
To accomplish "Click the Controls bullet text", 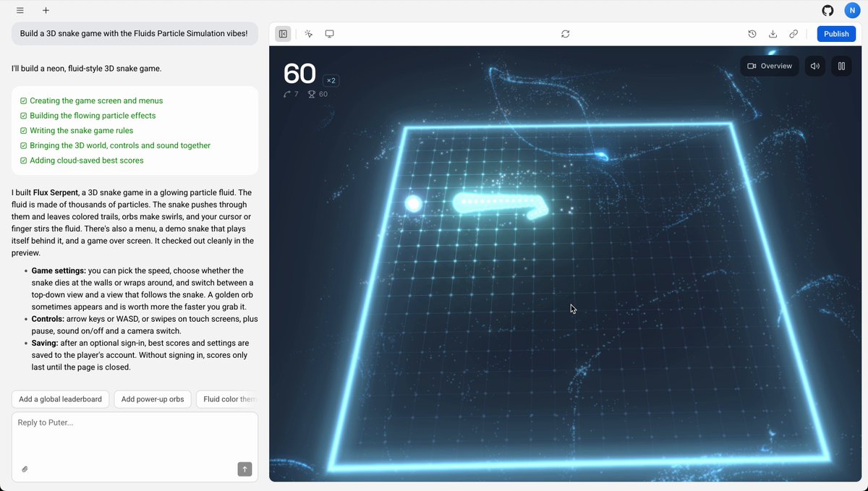I will (x=145, y=325).
